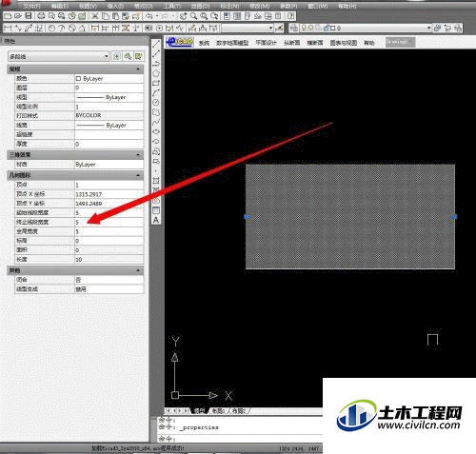
Task: Choose the Circle draw tool
Action: [x=156, y=103]
